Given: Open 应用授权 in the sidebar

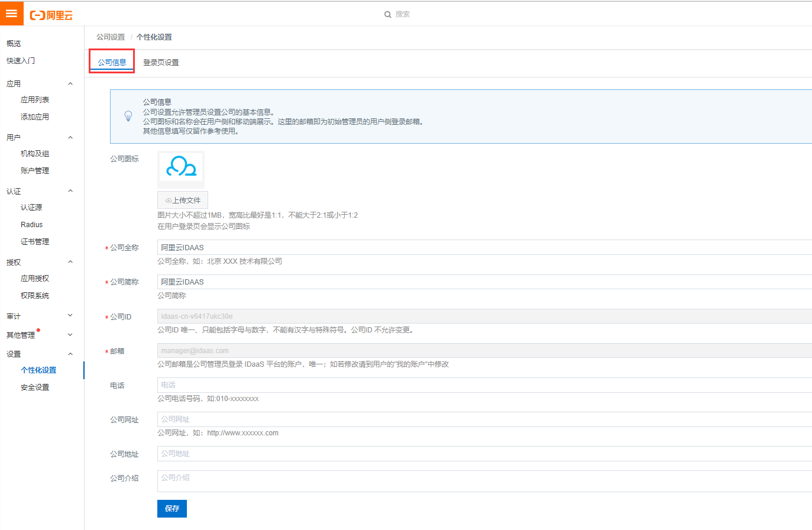Looking at the screenshot, I should click(x=35, y=278).
